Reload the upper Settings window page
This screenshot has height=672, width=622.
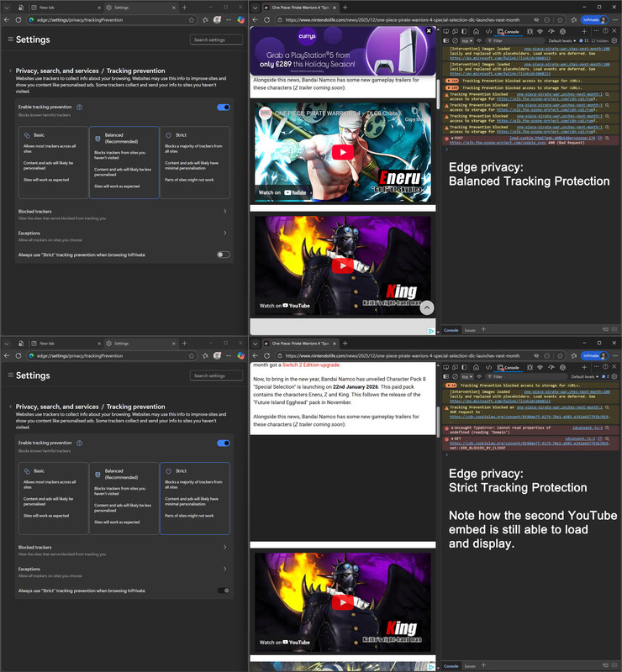pyautogui.click(x=18, y=19)
